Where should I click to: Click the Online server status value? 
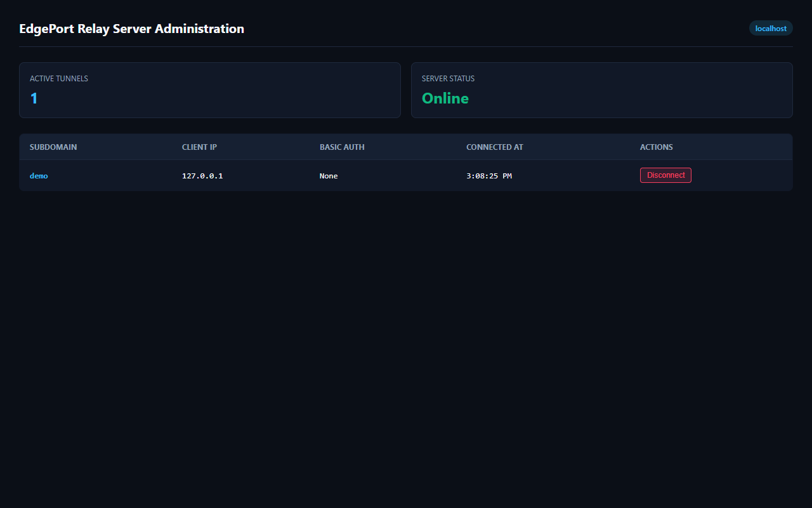point(445,98)
